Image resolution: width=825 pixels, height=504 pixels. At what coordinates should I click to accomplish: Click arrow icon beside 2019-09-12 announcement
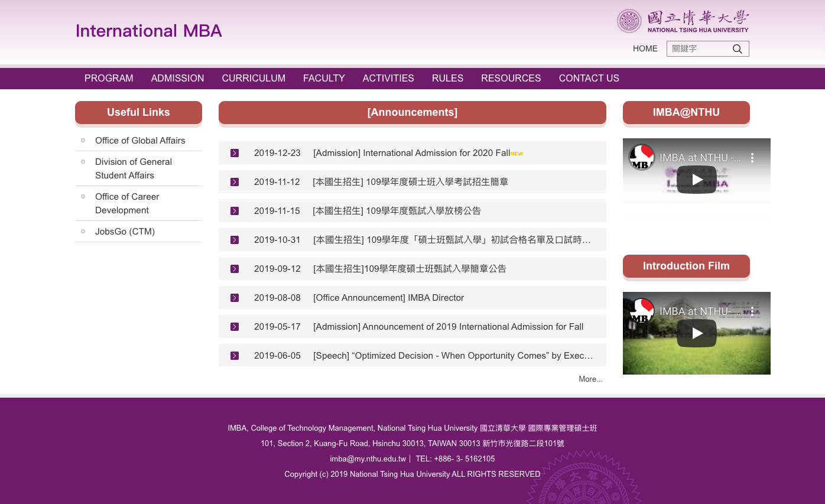click(235, 269)
